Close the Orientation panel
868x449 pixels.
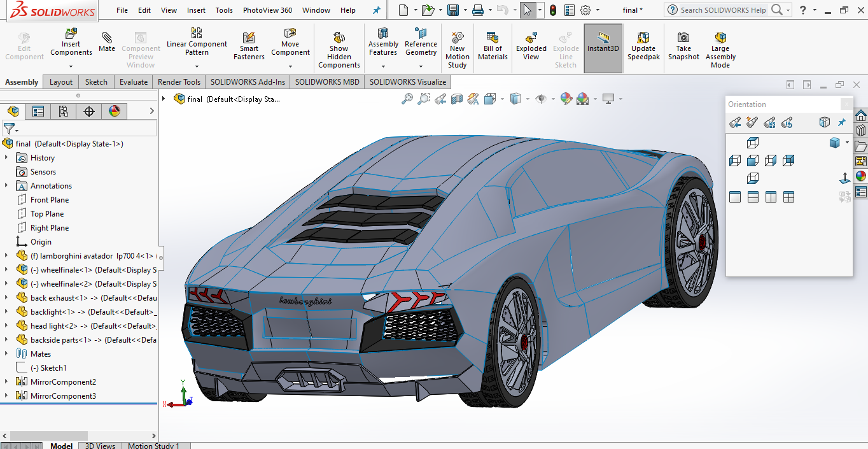coord(846,104)
